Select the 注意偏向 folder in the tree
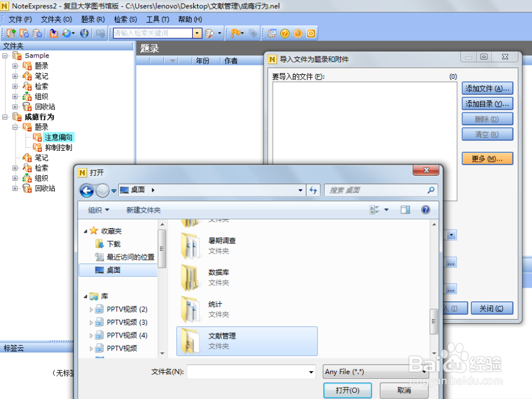The image size is (532, 399). (58, 137)
